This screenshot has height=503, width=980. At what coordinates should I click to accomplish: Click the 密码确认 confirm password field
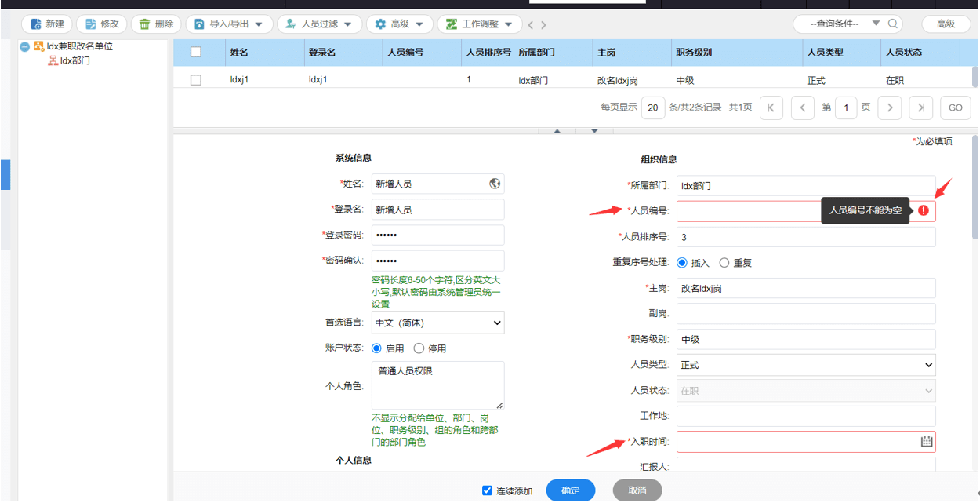pos(437,261)
